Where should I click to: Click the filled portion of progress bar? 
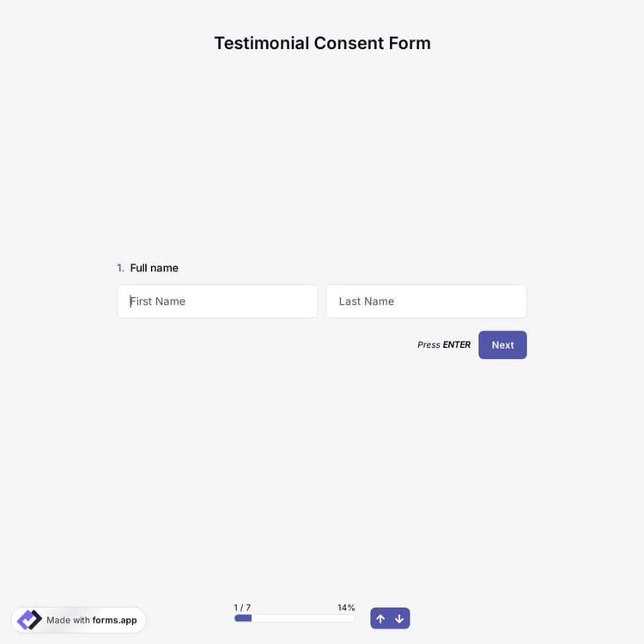click(243, 618)
